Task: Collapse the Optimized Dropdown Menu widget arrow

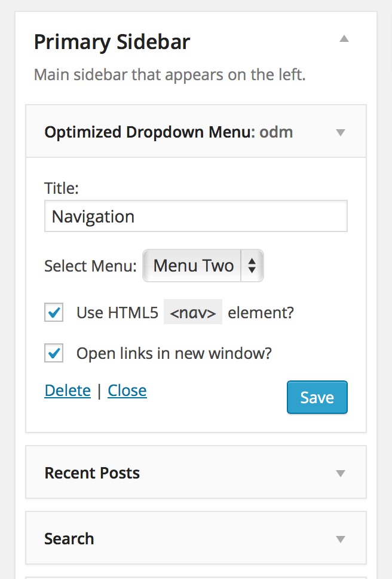Action: click(341, 132)
